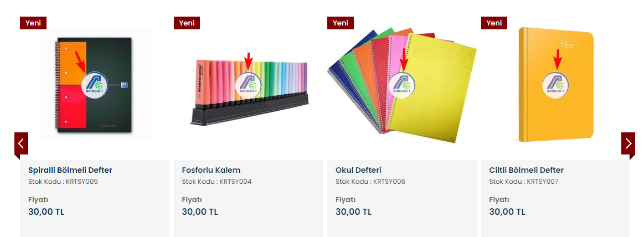Screen dimensions: 644x237
Task: Click Yeni badge above Fosforlu Kalem
Action: tap(187, 23)
